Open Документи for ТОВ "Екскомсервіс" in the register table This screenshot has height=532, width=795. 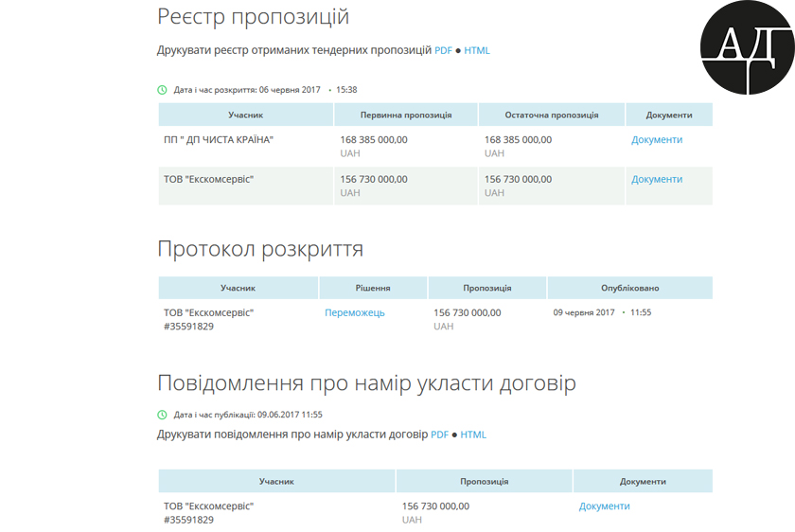pyautogui.click(x=657, y=179)
